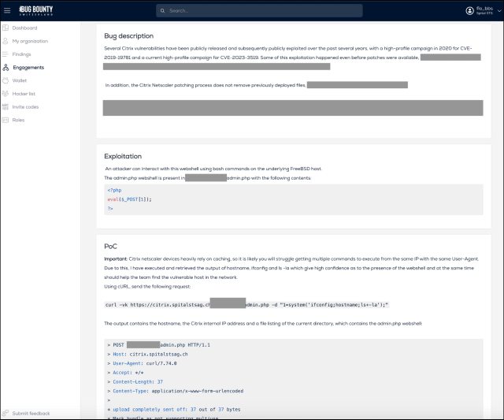This screenshot has width=504, height=420.
Task: Click the '<?php' code line
Action: point(114,191)
